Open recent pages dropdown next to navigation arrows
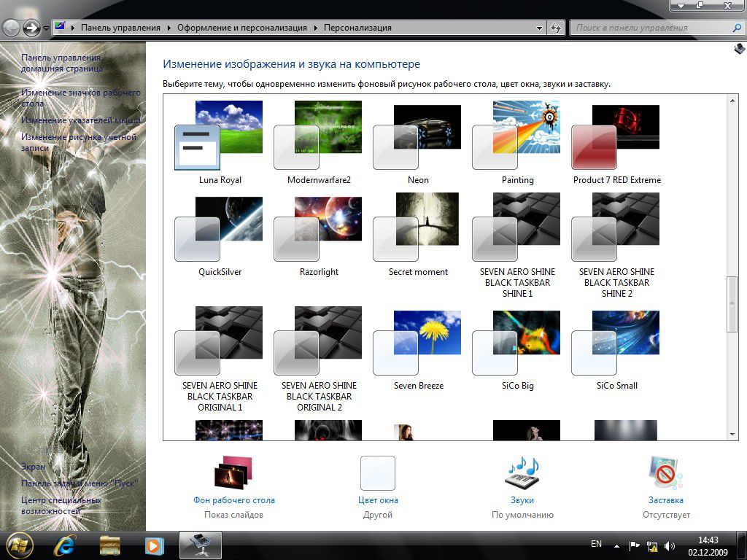747x560 pixels. 46,28
